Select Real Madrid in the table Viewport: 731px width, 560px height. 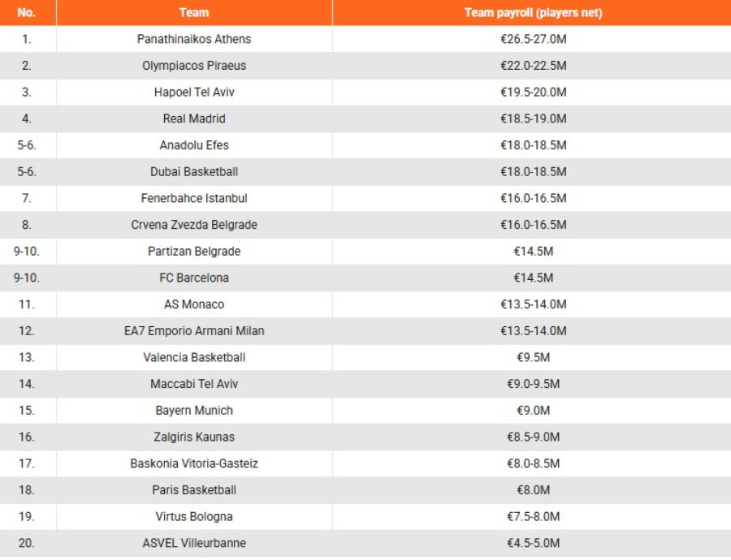(x=194, y=118)
